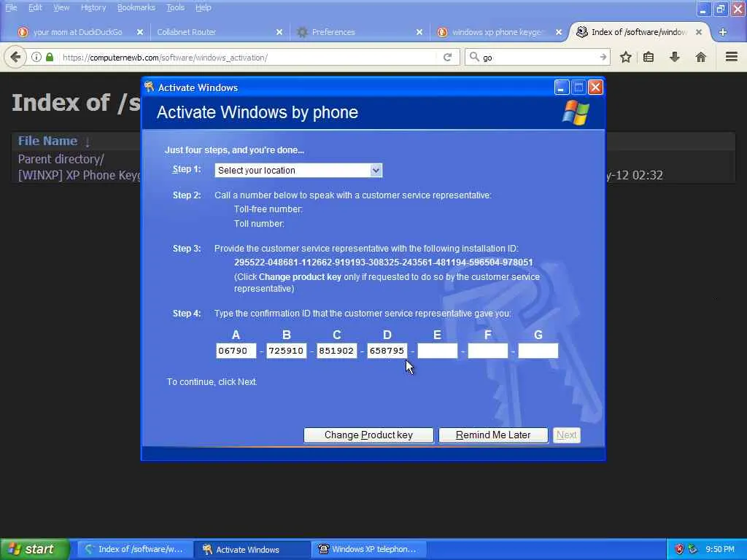Open the Parent directory link
747x560 pixels.
(61, 158)
